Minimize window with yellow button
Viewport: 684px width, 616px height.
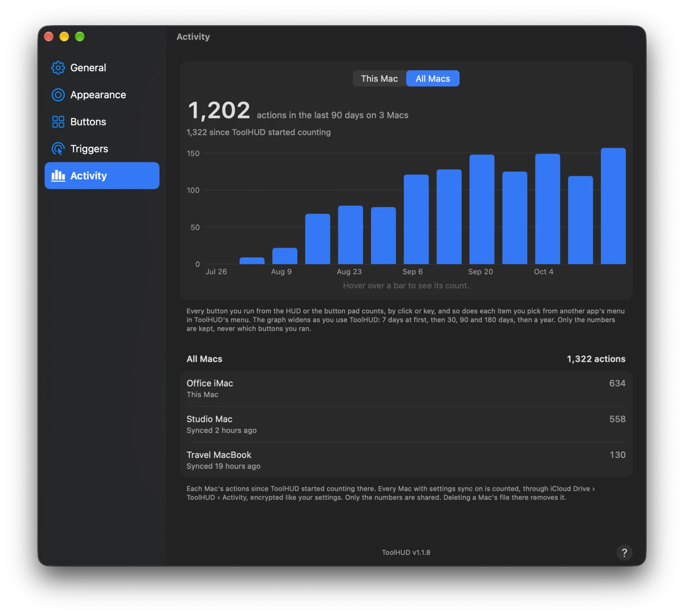pos(64,37)
